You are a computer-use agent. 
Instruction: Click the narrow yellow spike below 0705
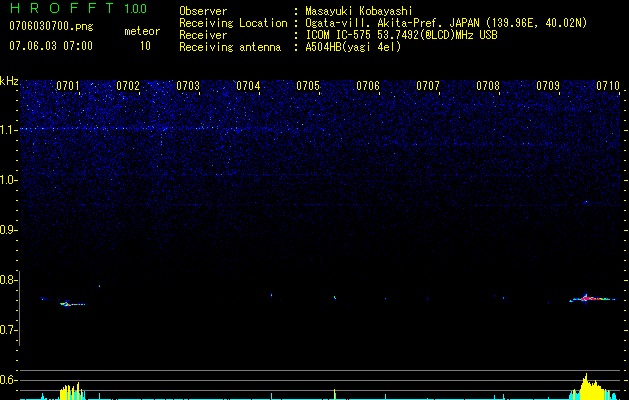tap(335, 394)
